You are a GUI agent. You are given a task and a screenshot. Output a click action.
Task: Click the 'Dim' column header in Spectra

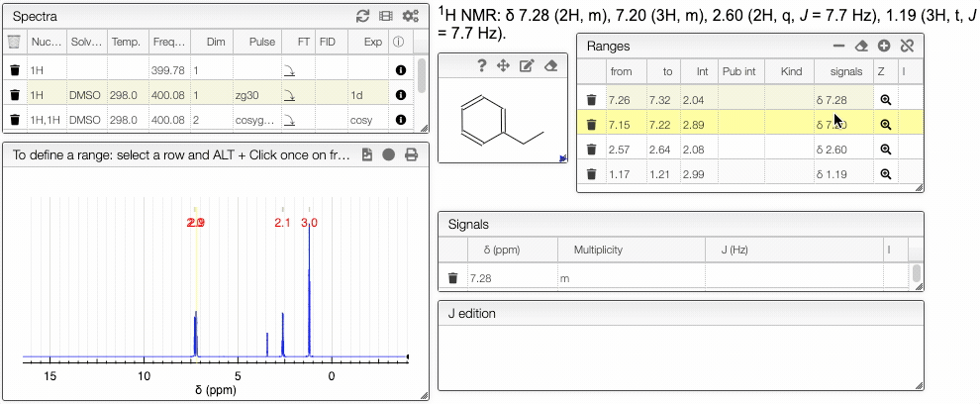click(216, 42)
